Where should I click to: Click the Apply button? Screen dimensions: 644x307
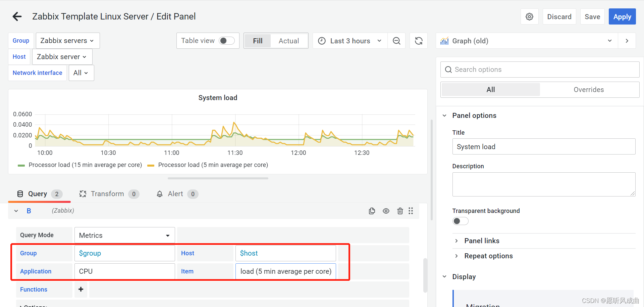pos(622,16)
